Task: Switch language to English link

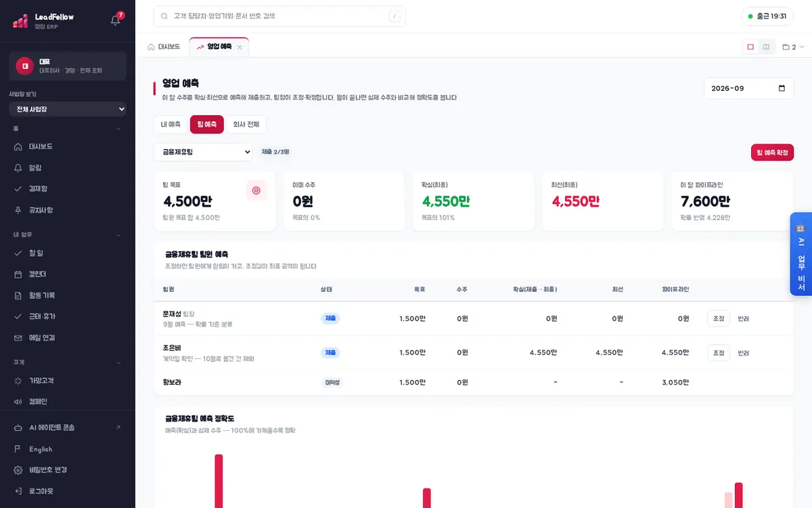Action: click(x=41, y=449)
